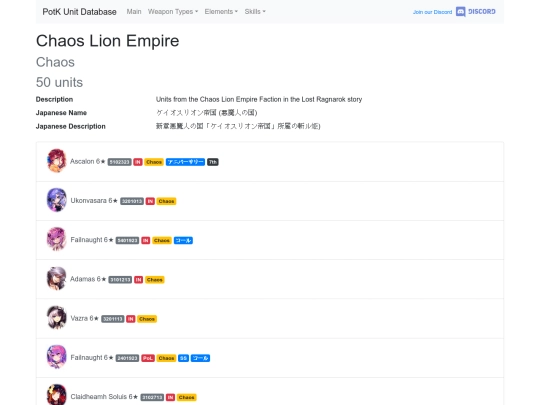Viewport: 540px width, 405px height.
Task: Click the IN badge on Adamas row
Action: [138, 280]
